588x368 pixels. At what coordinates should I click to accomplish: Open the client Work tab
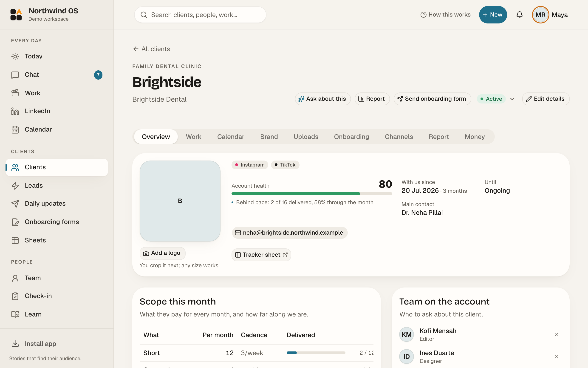pos(193,137)
